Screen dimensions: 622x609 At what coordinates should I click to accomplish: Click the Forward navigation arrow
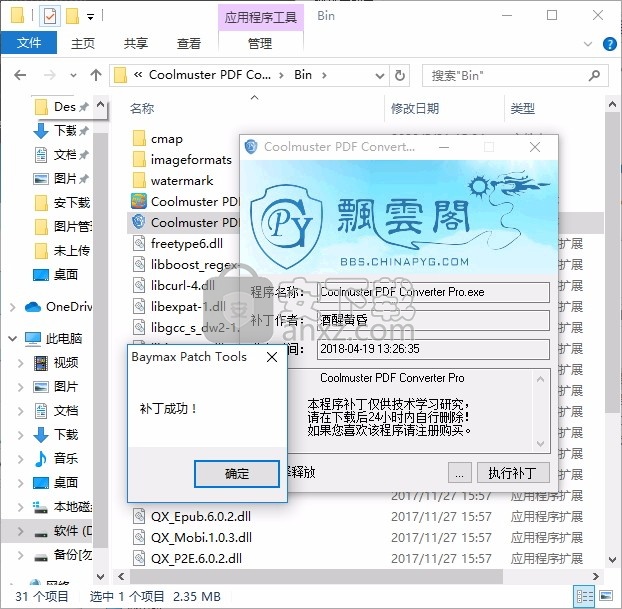pos(50,75)
